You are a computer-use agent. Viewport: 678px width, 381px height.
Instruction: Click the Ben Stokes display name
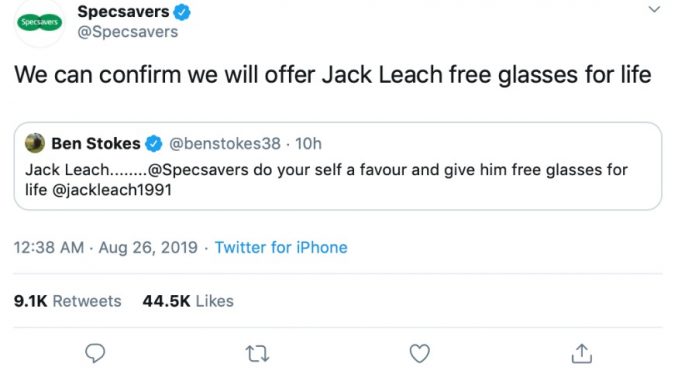(x=96, y=144)
